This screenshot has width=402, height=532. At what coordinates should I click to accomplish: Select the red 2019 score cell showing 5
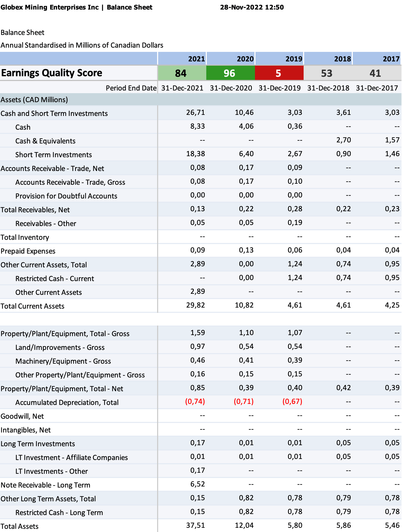(x=279, y=73)
